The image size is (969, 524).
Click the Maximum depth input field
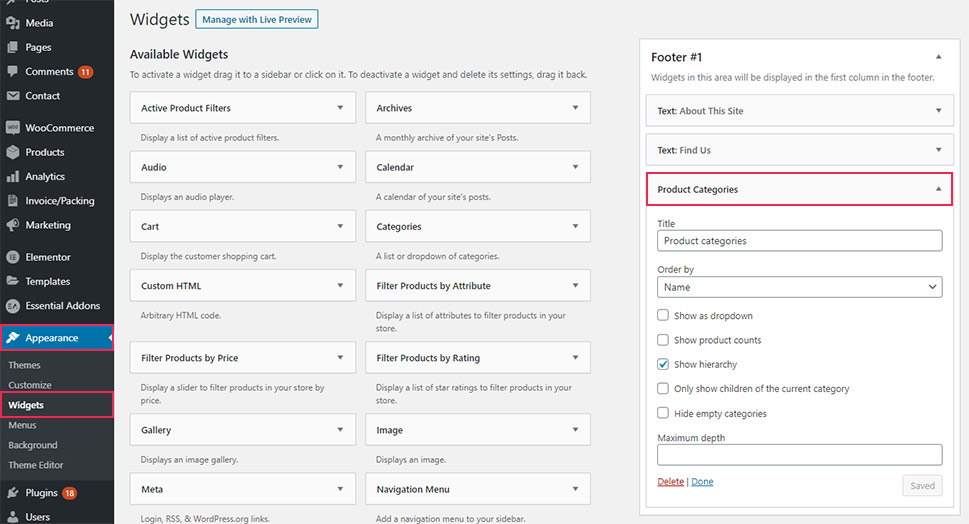(799, 455)
